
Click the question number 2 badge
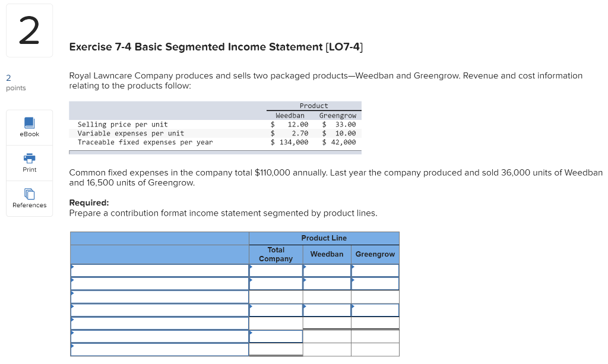(29, 30)
